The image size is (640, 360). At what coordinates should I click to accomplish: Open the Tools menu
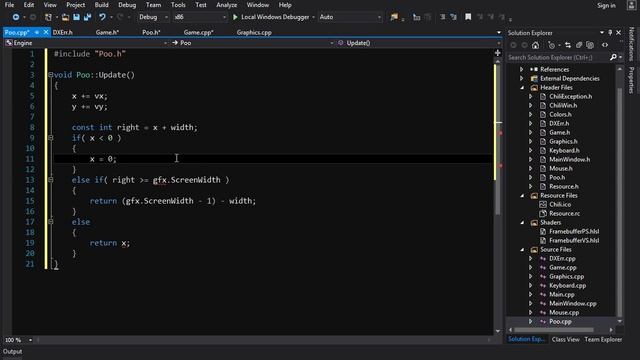pyautogui.click(x=178, y=5)
